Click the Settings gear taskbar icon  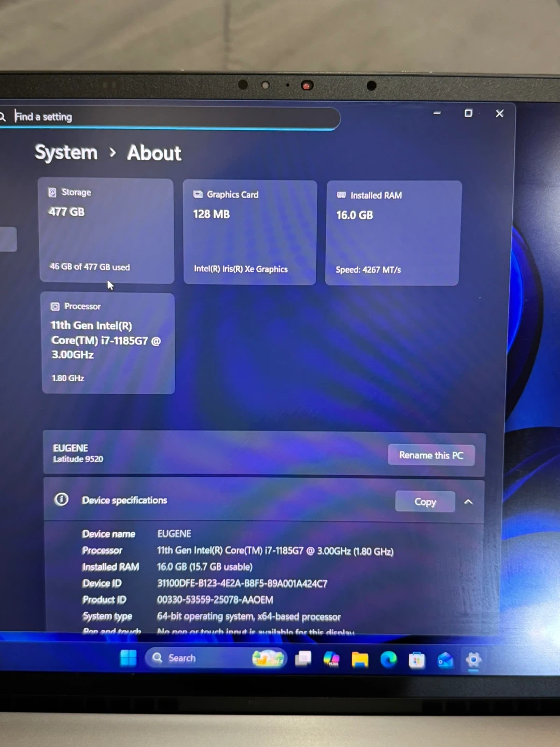pyautogui.click(x=473, y=660)
